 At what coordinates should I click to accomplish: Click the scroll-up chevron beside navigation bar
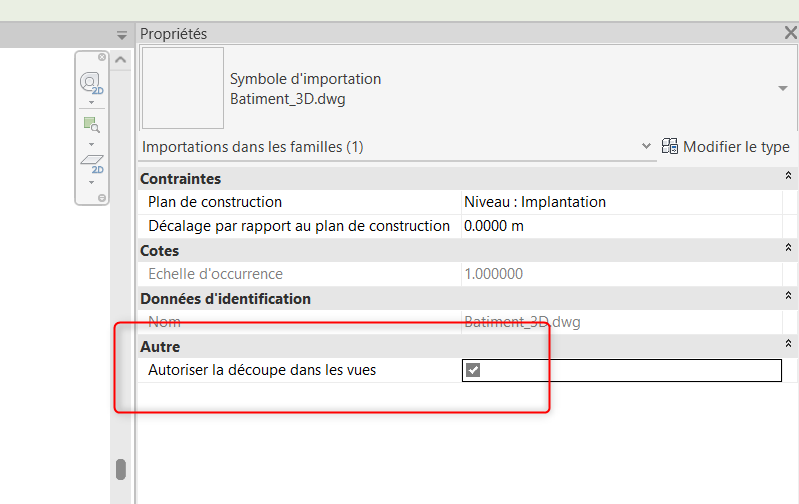coord(121,60)
